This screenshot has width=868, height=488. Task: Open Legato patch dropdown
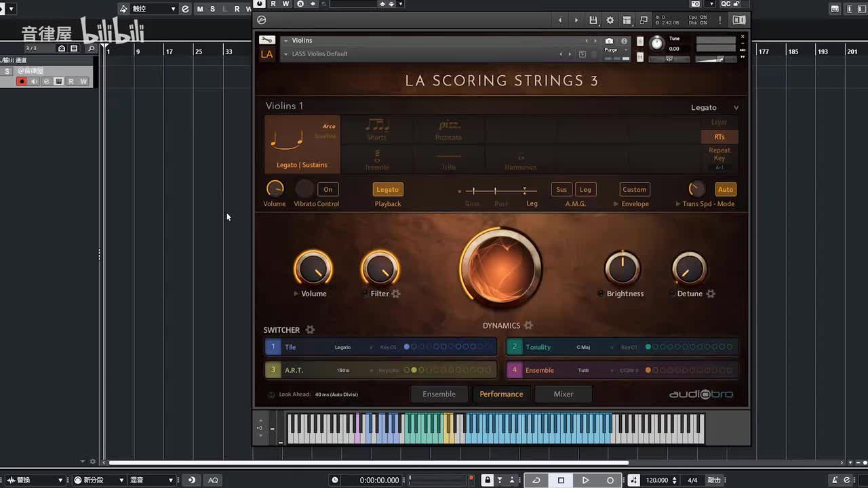click(715, 107)
